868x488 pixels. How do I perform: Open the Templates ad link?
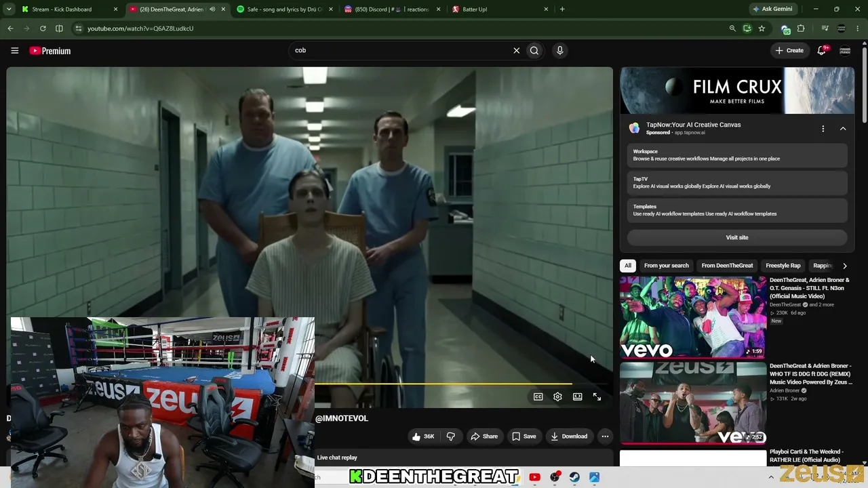coord(737,210)
